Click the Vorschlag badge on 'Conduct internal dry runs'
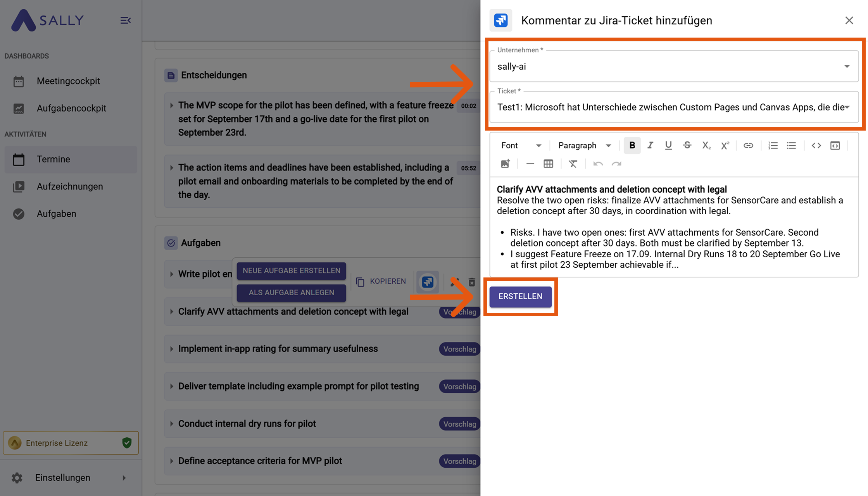Viewport: 868px width, 496px height. tap(460, 424)
